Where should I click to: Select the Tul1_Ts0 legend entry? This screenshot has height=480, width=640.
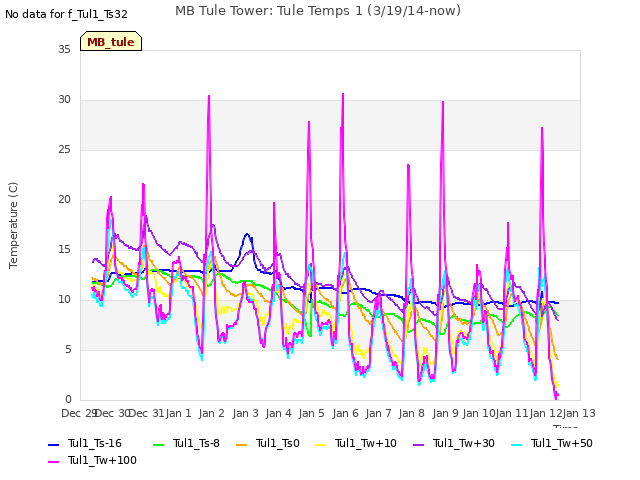[x=268, y=443]
